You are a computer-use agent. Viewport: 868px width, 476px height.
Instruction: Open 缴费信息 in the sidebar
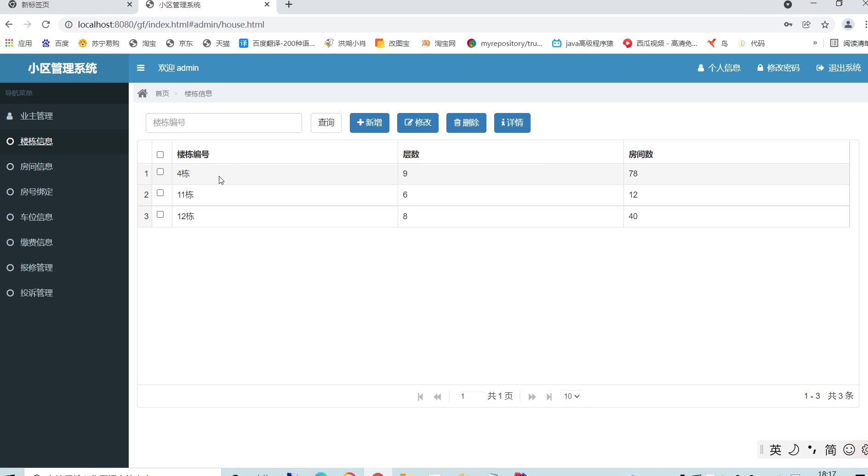tap(64, 243)
